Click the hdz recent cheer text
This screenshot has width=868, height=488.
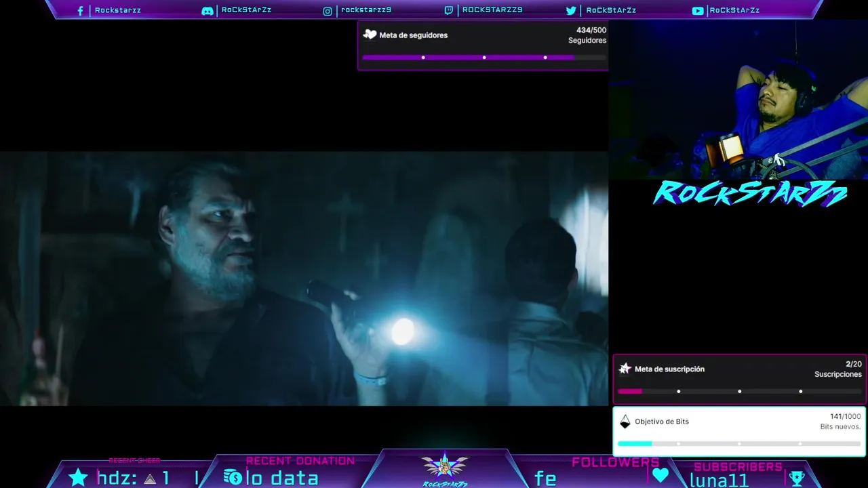(x=133, y=479)
